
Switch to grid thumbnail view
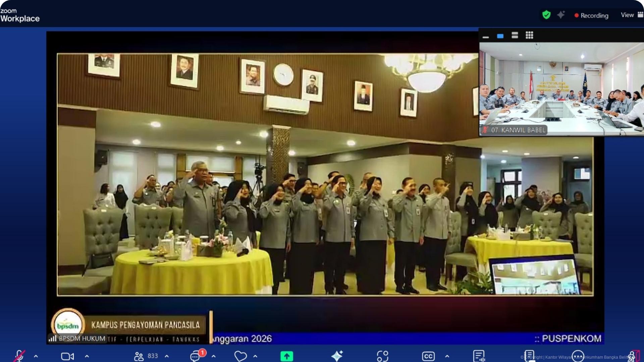pos(529,35)
